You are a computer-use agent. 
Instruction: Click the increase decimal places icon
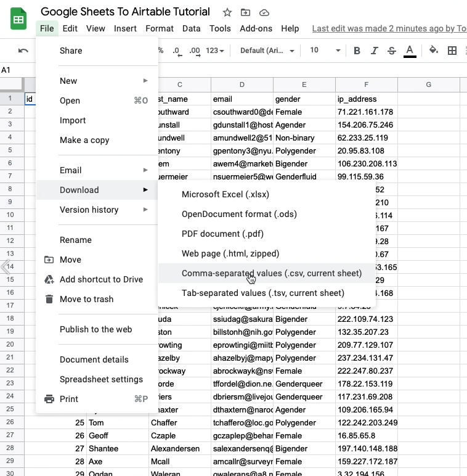click(195, 51)
